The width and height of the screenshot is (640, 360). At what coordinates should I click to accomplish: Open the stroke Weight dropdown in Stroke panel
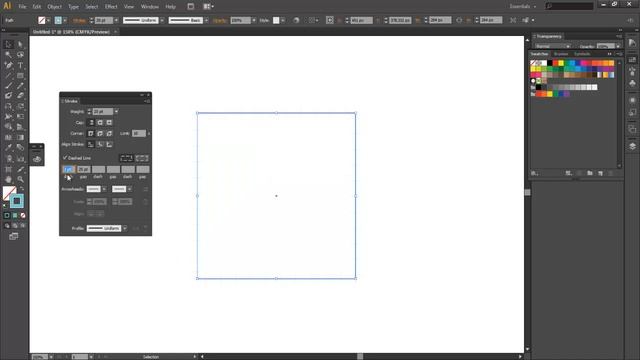tap(116, 111)
